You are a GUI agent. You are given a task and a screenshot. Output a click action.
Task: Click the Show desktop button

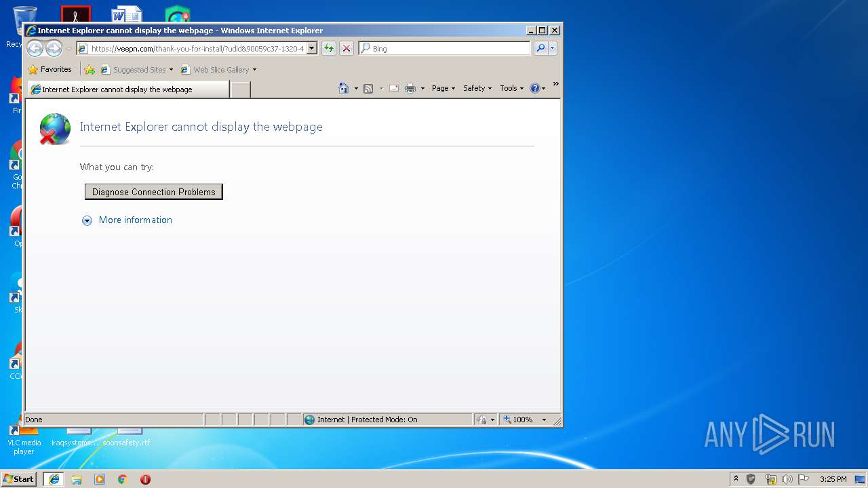coord(860,479)
